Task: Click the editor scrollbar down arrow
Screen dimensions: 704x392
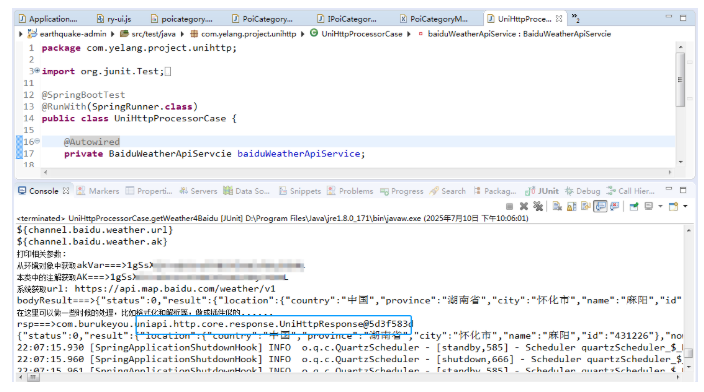Action: [681, 162]
